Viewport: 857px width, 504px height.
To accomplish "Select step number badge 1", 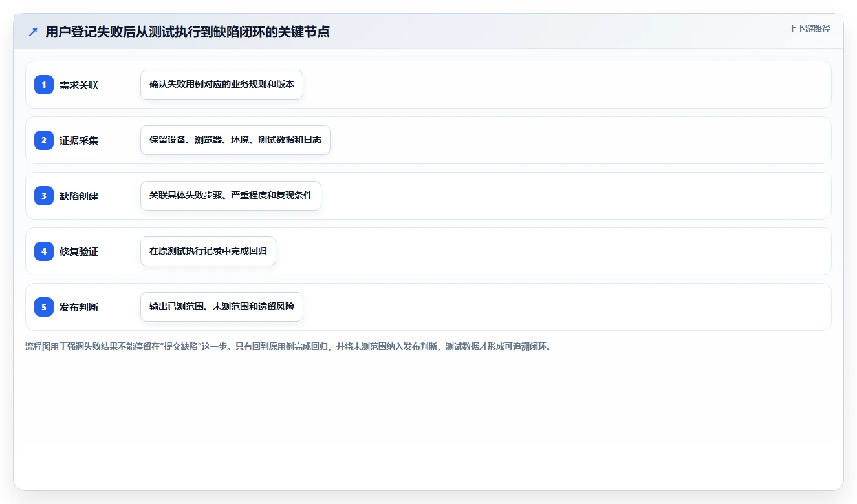I will point(44,85).
